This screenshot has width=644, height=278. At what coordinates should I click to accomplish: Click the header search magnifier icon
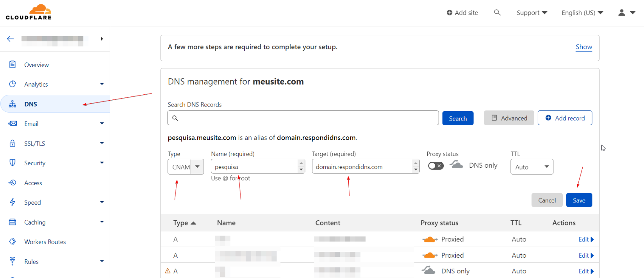(497, 12)
